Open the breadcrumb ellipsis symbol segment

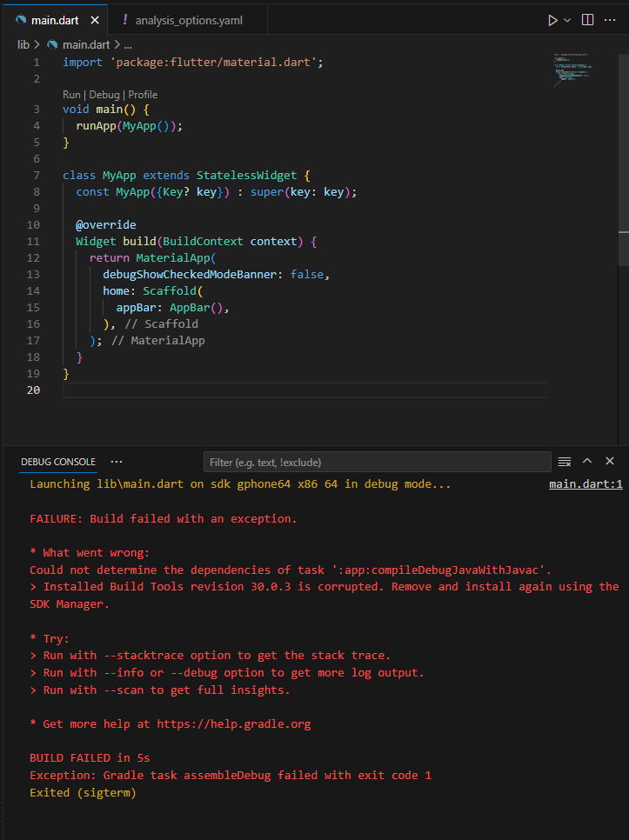128,45
